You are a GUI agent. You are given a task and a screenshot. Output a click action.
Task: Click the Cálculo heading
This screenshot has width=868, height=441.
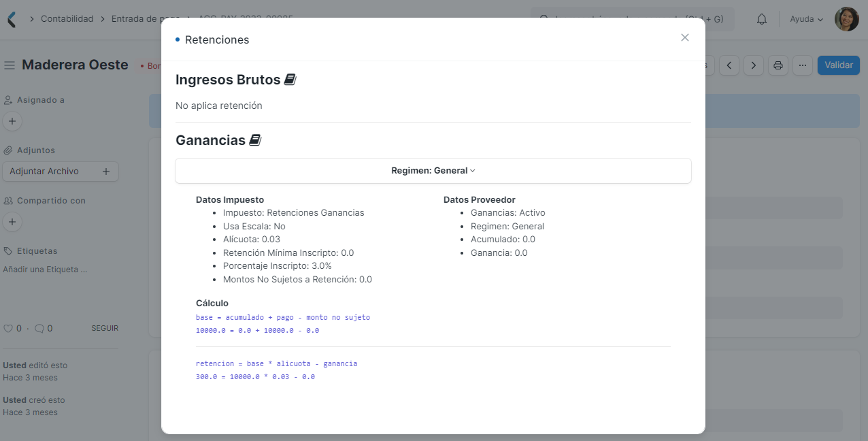coord(212,303)
